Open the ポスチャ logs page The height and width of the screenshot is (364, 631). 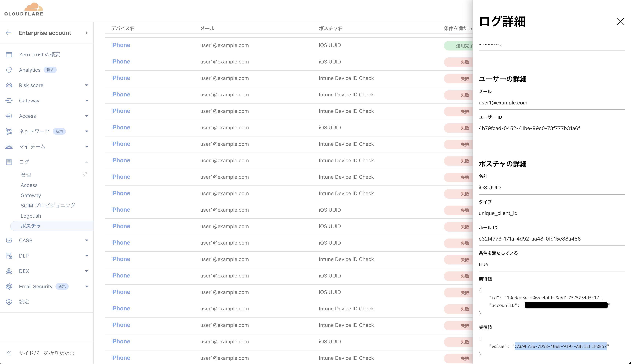(x=31, y=226)
